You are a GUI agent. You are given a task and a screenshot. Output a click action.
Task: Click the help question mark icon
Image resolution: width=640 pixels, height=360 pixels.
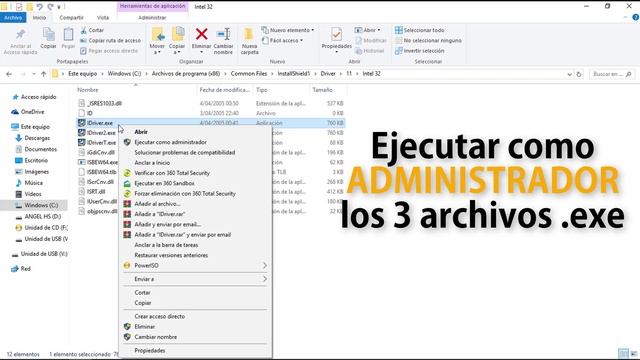(x=636, y=17)
